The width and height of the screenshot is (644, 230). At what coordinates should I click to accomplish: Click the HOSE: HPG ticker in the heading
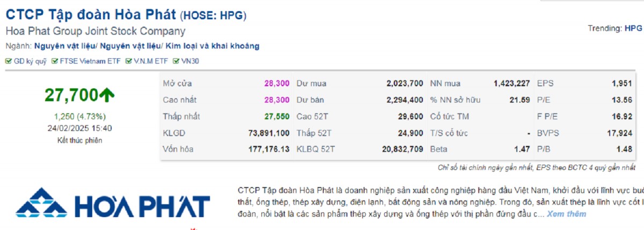213,15
